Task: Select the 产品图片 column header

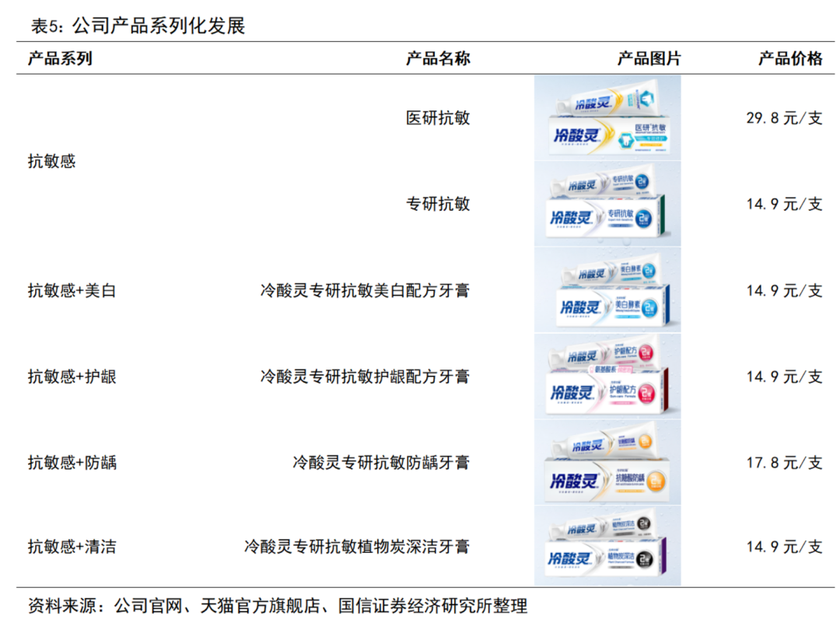Action: (649, 58)
